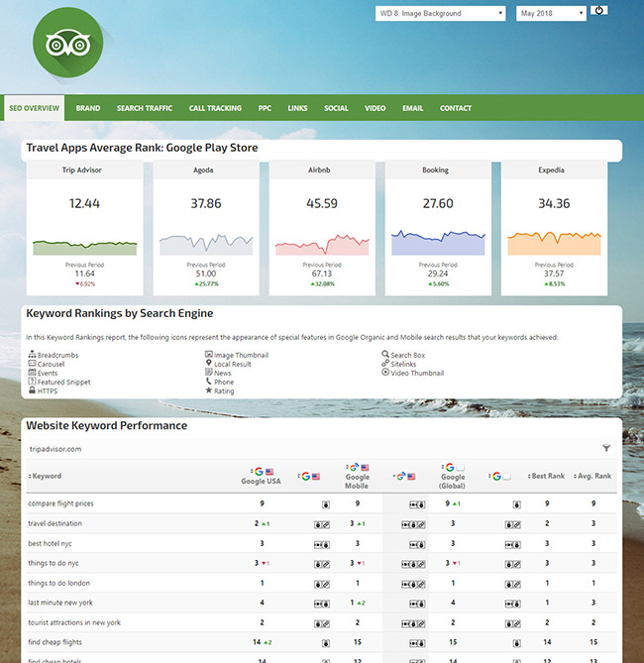Click Featured Snippet legend icon

tap(32, 381)
